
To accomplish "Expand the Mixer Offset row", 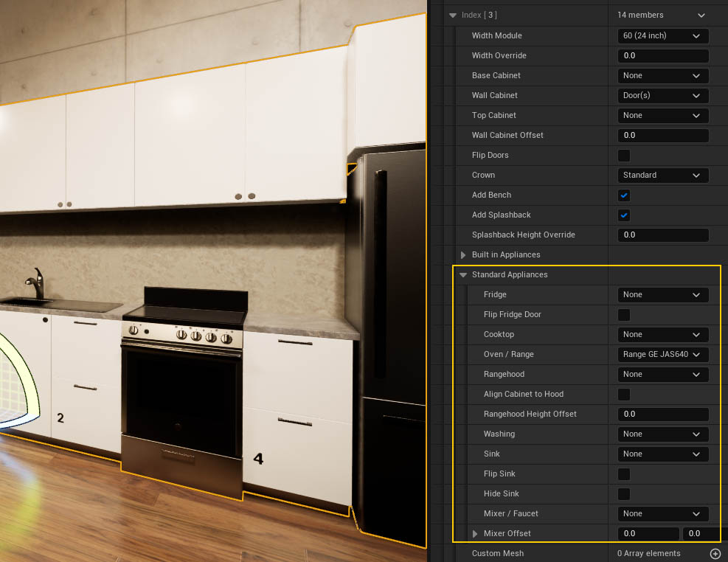I will click(474, 534).
